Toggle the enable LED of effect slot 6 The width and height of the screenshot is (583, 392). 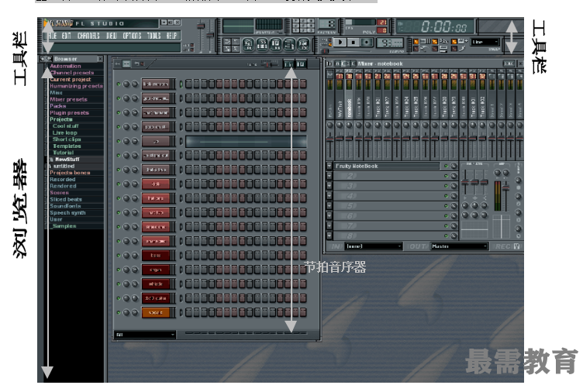point(446,215)
